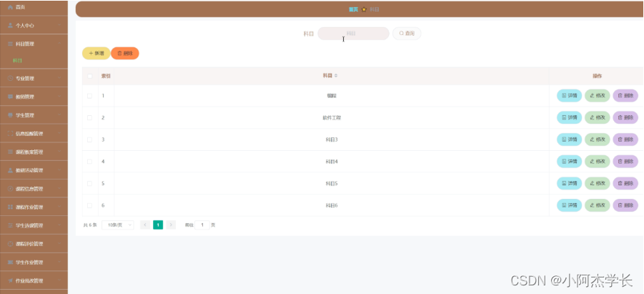The height and width of the screenshot is (294, 644).
Task: Click the 查询 search button
Action: 407,34
